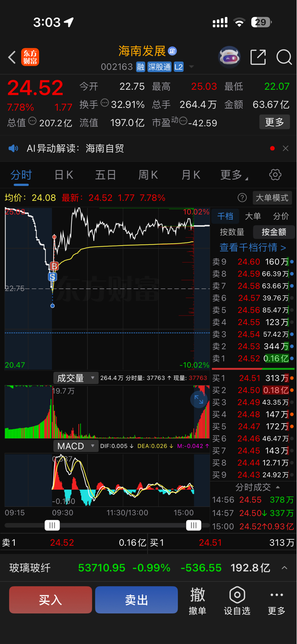Tap the info icon beside 换手
Viewport: 297px width, 644px height.
click(105, 103)
